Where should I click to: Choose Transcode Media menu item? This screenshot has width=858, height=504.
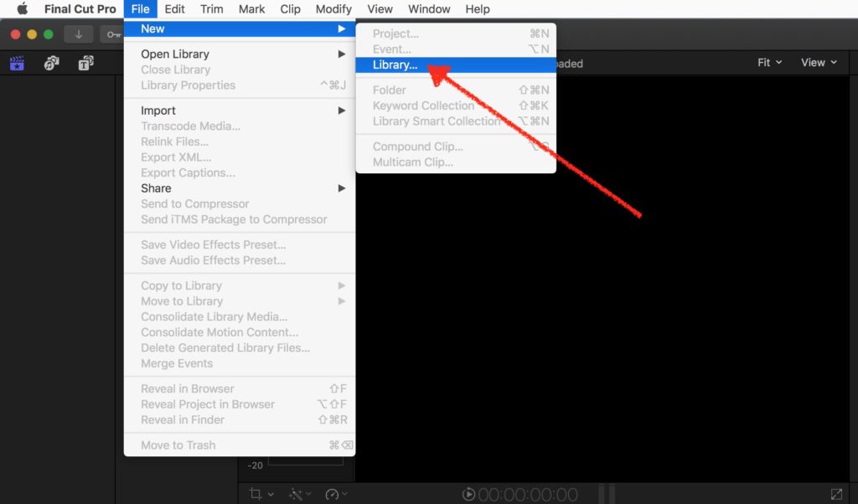coord(240,126)
